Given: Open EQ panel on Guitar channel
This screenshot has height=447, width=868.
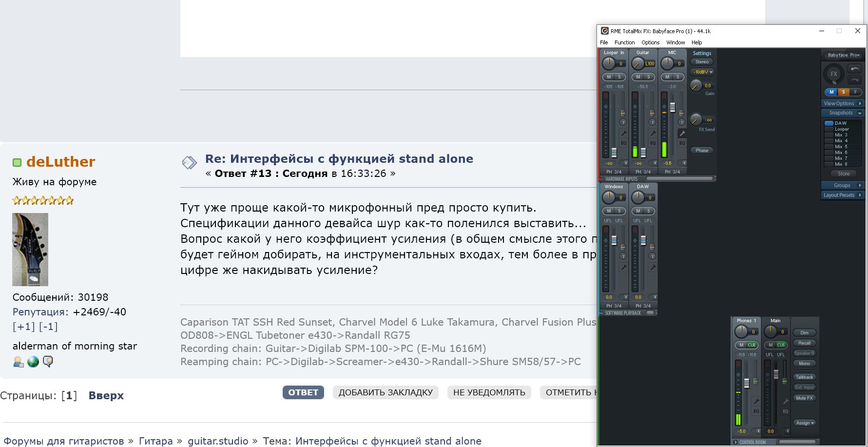Looking at the screenshot, I should [x=653, y=143].
